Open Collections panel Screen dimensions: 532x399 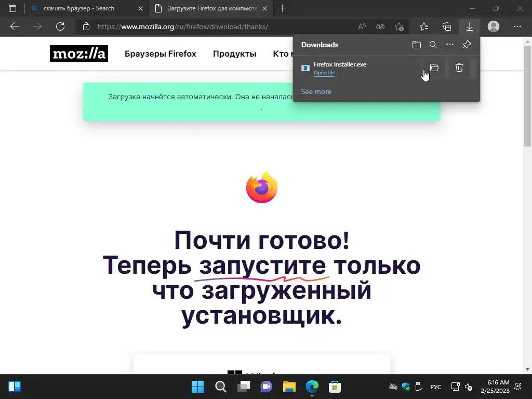click(447, 26)
